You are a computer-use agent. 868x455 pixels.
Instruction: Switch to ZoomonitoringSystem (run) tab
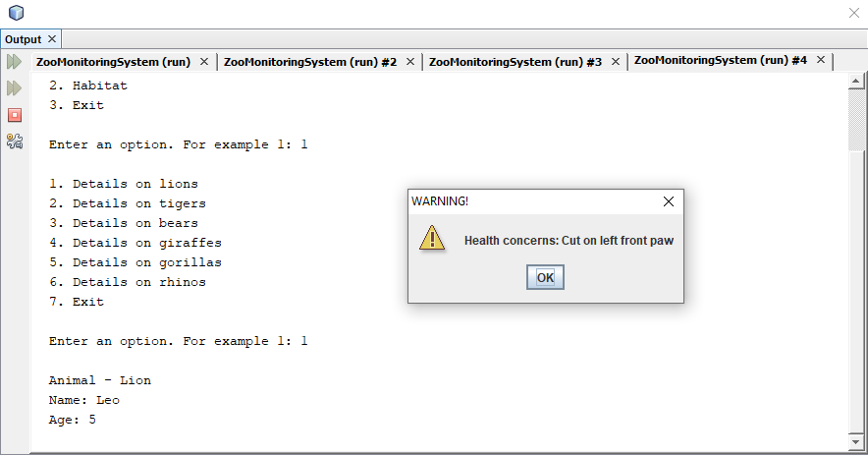coord(114,62)
